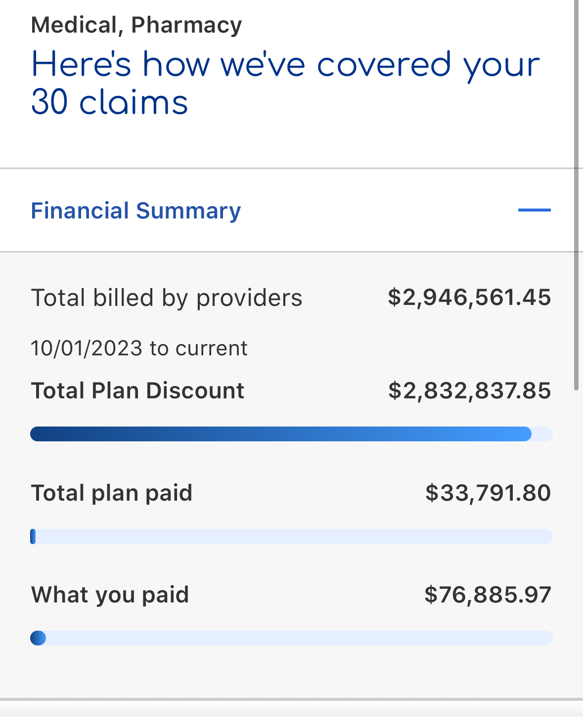Screen dimensions: 583x728
Task: Click the $2,832,837.85 discount amount
Action: tap(470, 390)
